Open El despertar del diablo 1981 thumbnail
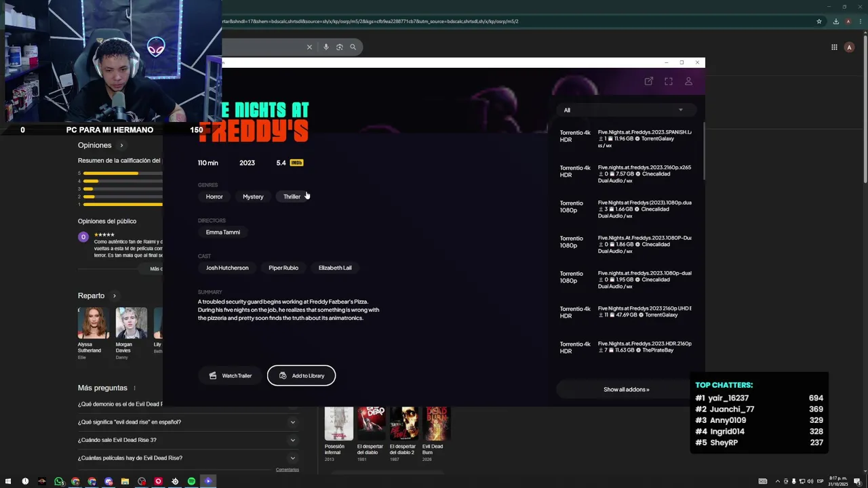This screenshot has width=868, height=488. point(371,424)
